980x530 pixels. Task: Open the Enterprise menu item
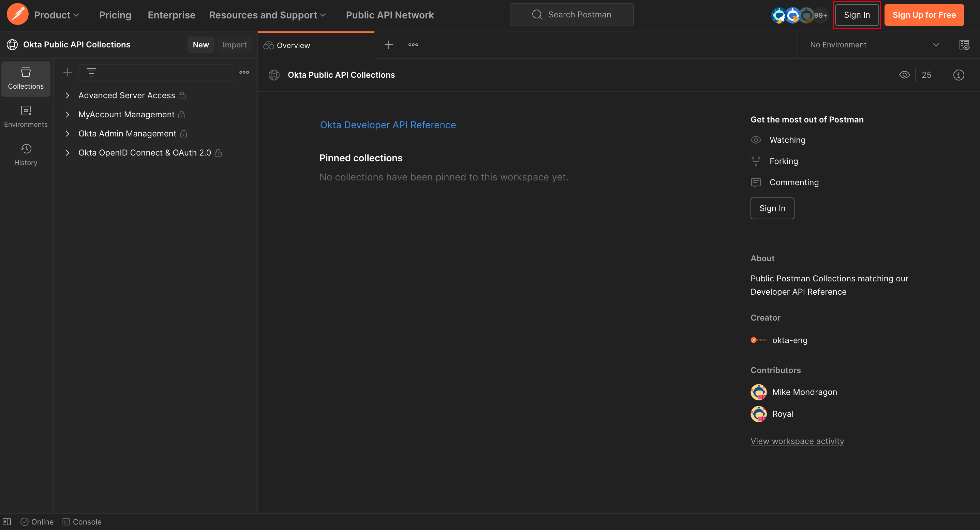pyautogui.click(x=171, y=15)
